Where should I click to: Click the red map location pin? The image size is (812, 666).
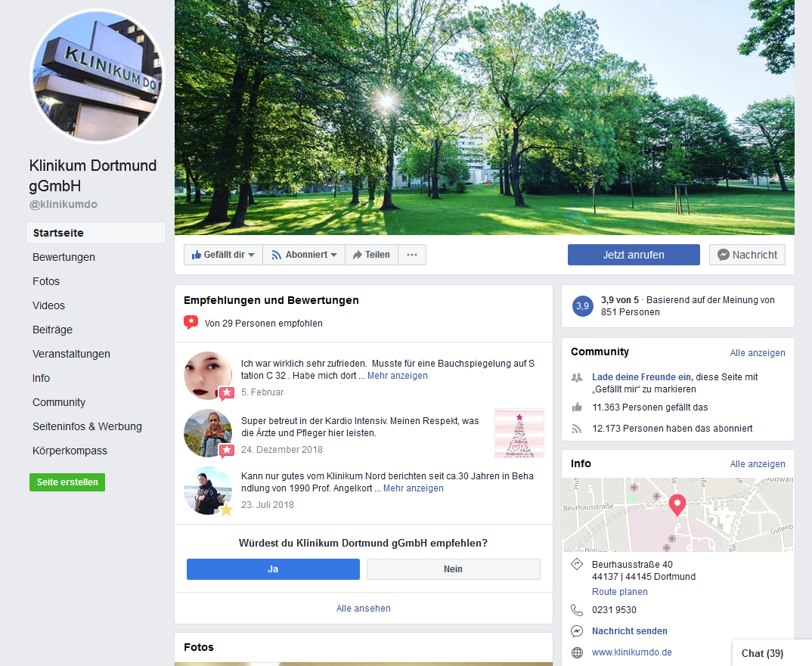coord(677,505)
